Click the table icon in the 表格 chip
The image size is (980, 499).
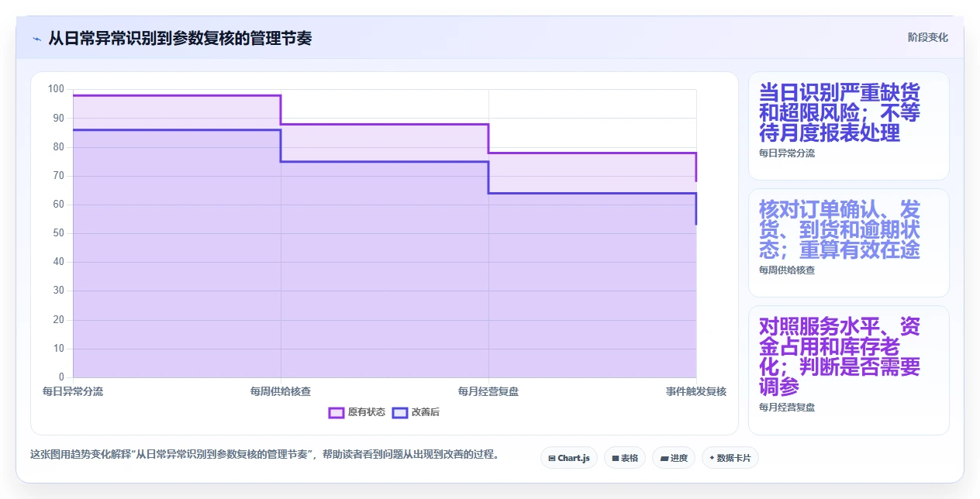[x=615, y=459]
